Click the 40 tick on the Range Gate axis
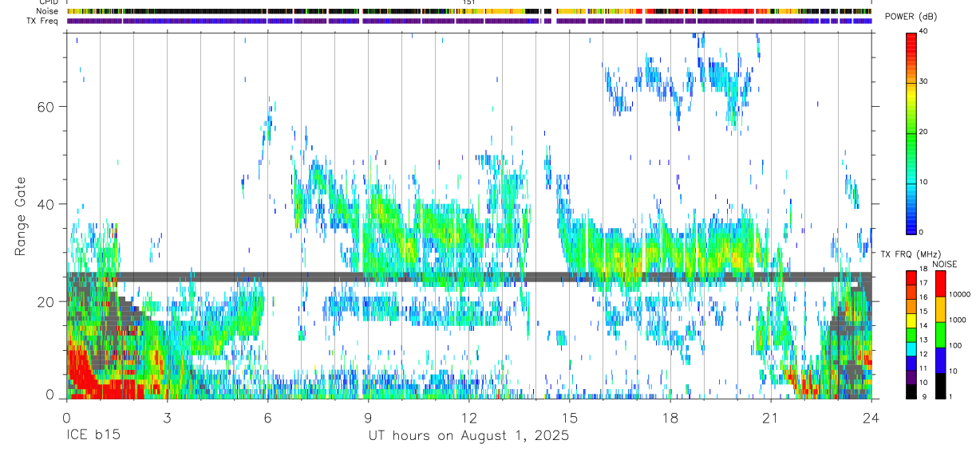 (x=47, y=204)
